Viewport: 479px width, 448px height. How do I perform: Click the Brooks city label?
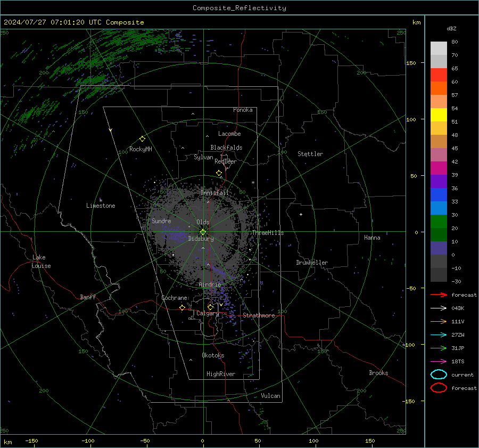378,373
